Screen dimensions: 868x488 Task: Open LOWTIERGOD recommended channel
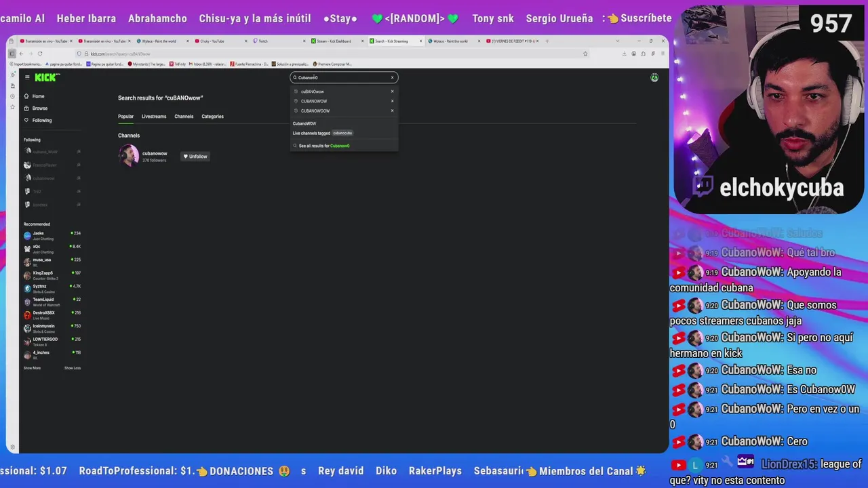tap(52, 341)
